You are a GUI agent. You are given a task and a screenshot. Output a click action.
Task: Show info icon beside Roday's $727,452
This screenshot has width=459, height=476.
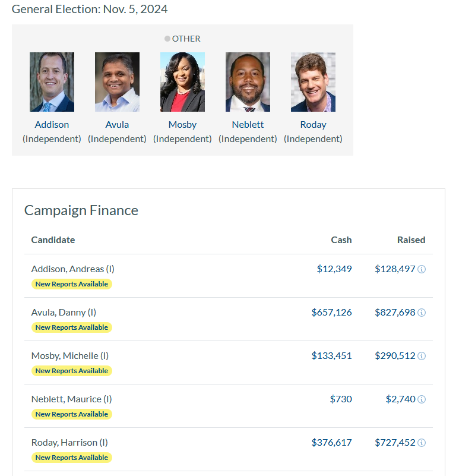(x=422, y=443)
